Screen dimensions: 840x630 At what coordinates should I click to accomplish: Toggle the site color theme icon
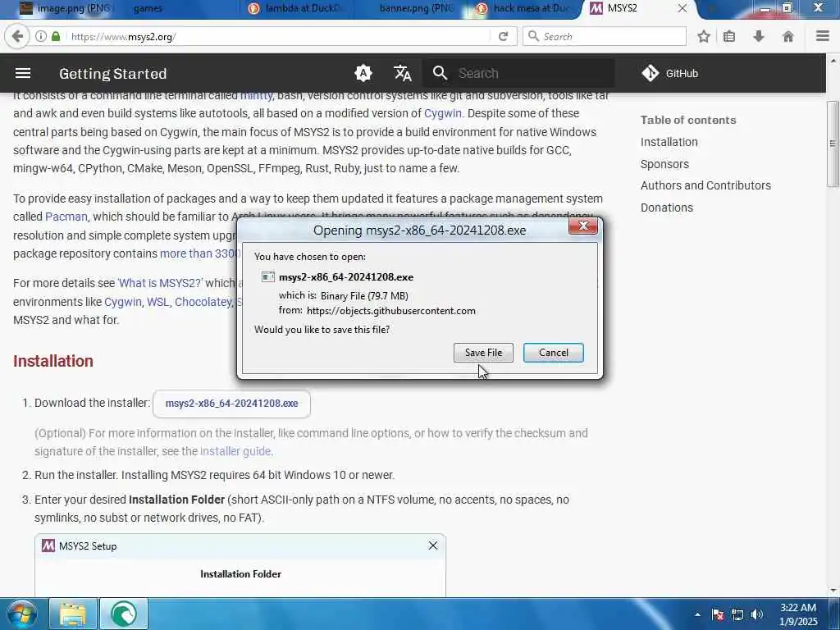363,73
